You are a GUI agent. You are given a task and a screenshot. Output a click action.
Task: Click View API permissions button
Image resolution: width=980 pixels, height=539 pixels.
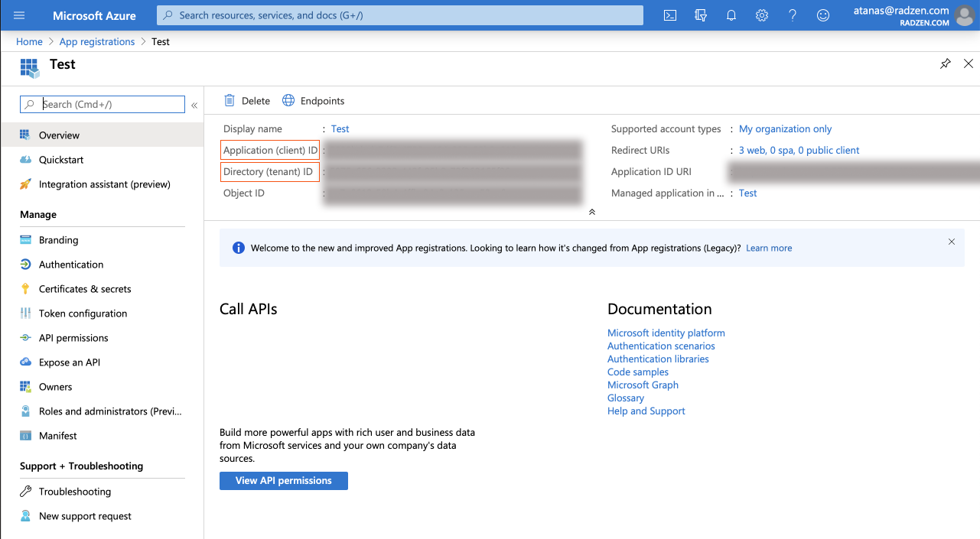pyautogui.click(x=284, y=481)
